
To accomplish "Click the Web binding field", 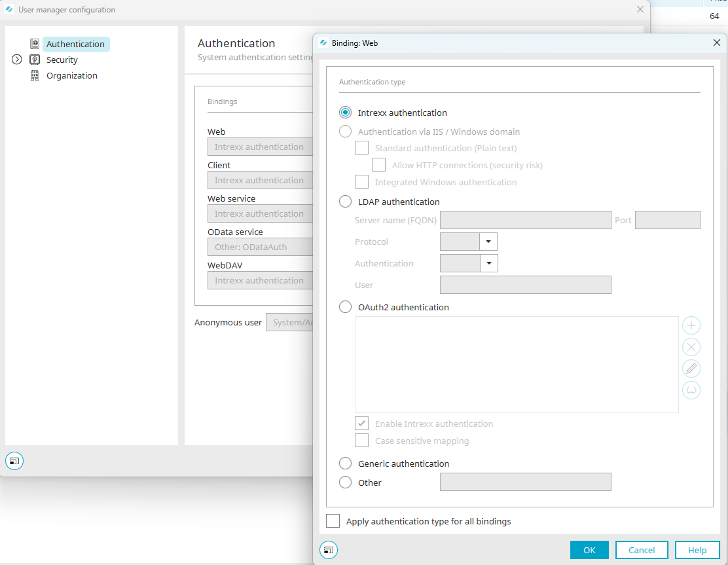I will point(260,147).
